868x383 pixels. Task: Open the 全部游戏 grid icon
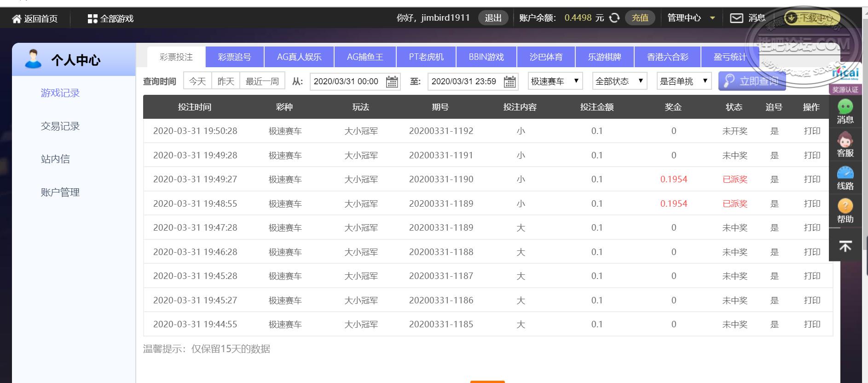(x=92, y=19)
